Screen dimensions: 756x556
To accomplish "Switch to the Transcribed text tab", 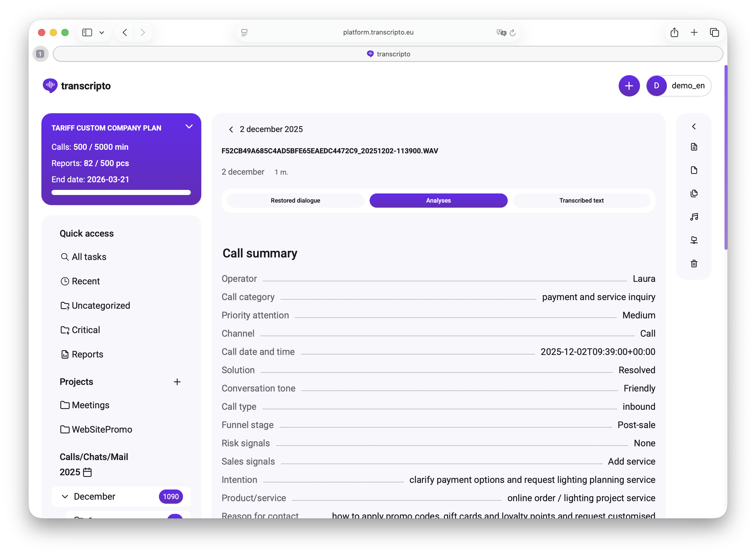I will 581,201.
